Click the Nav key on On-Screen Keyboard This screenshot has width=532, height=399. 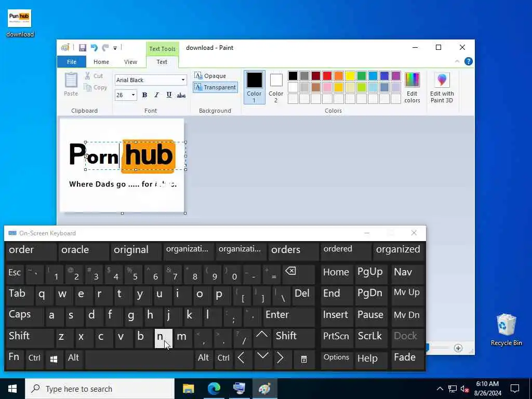[407, 274]
